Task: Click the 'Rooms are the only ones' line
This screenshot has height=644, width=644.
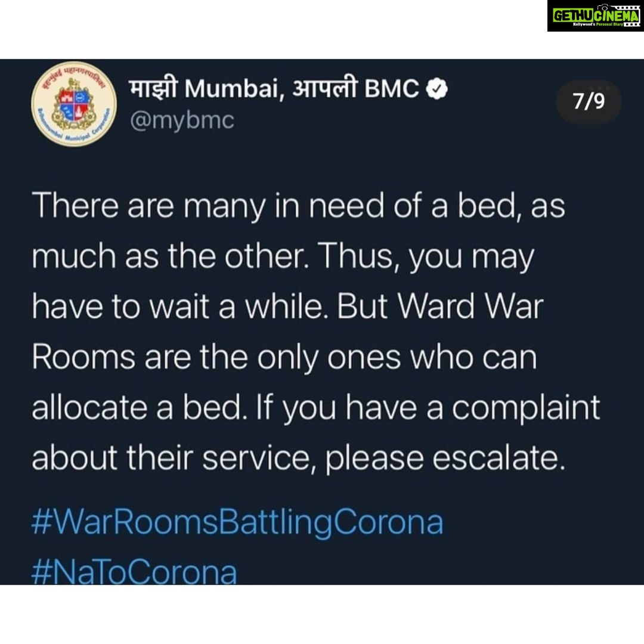Action: pyautogui.click(x=284, y=357)
